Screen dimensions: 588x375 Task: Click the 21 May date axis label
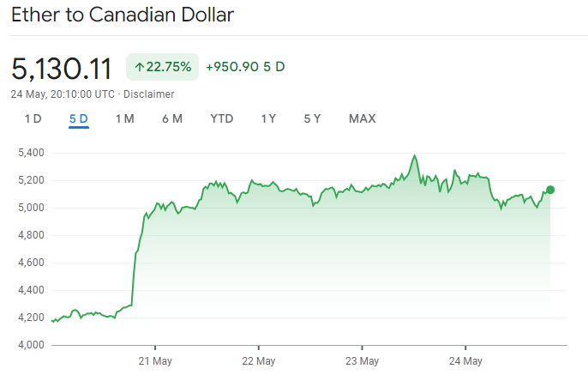[x=154, y=360]
